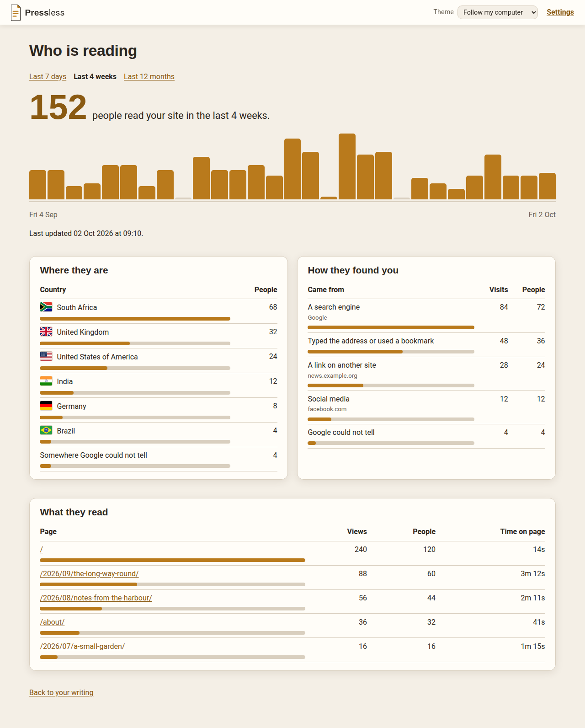Click the "Where they are" heading

[x=74, y=270]
